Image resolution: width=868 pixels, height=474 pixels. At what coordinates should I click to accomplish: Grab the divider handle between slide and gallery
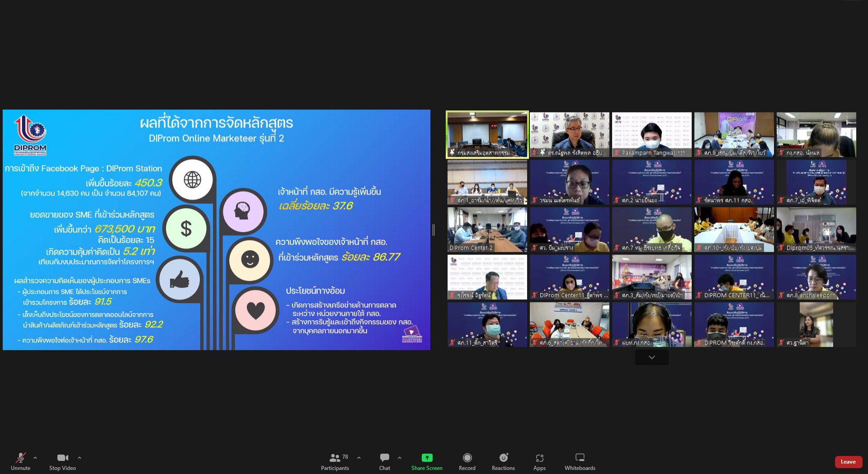tap(434, 230)
